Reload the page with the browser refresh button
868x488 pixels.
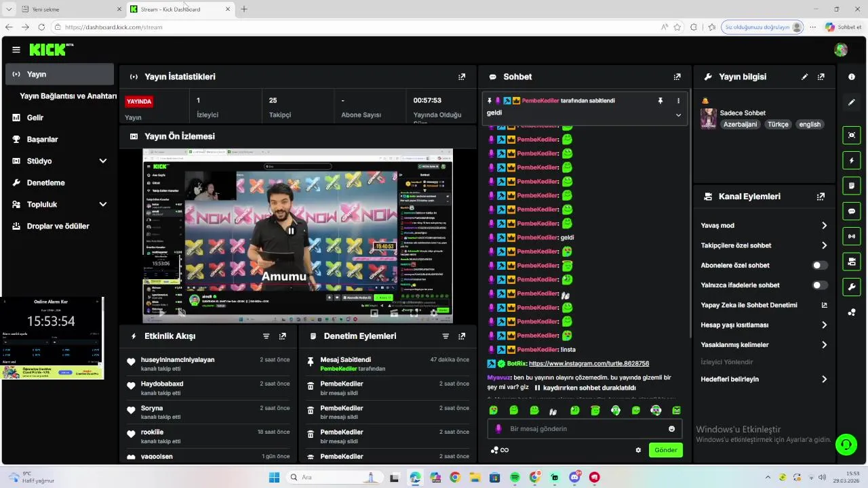tap(41, 27)
